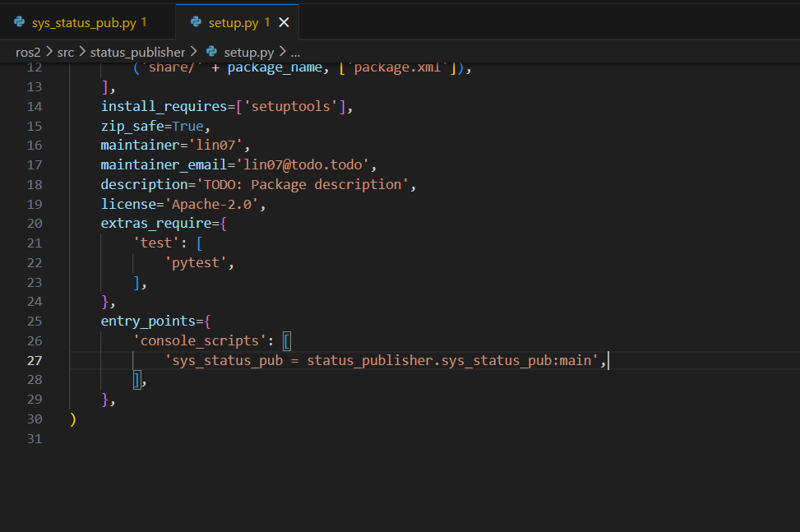Click the package_name variable on line 12
The width and height of the screenshot is (800, 532).
click(275, 68)
